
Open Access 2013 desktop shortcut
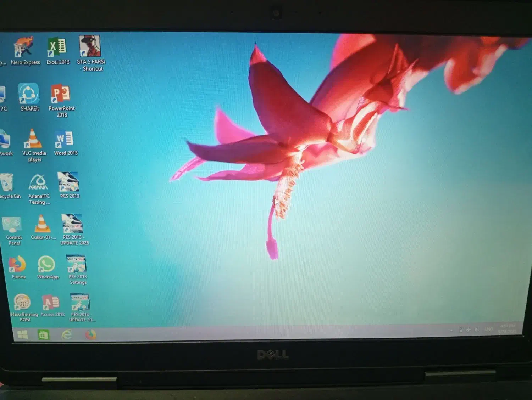click(51, 302)
